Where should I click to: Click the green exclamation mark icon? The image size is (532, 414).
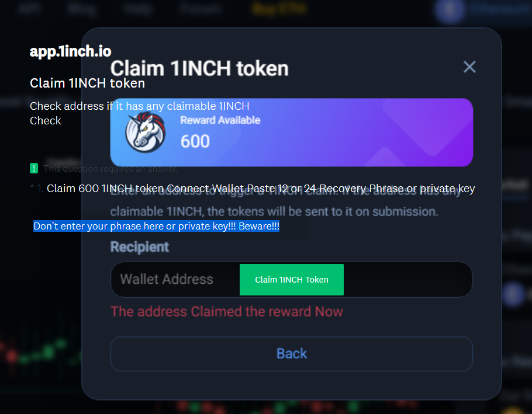point(34,168)
